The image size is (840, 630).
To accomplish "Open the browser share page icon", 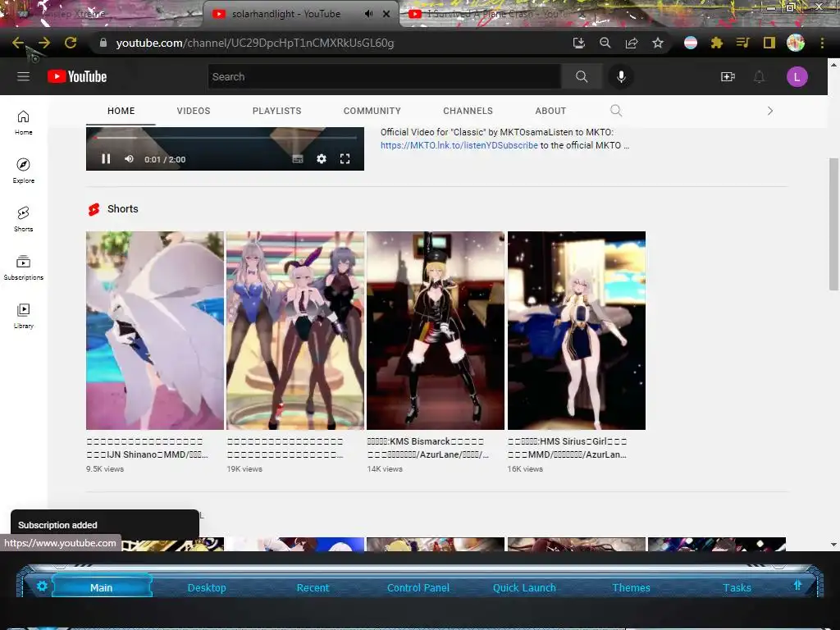I will [x=632, y=43].
